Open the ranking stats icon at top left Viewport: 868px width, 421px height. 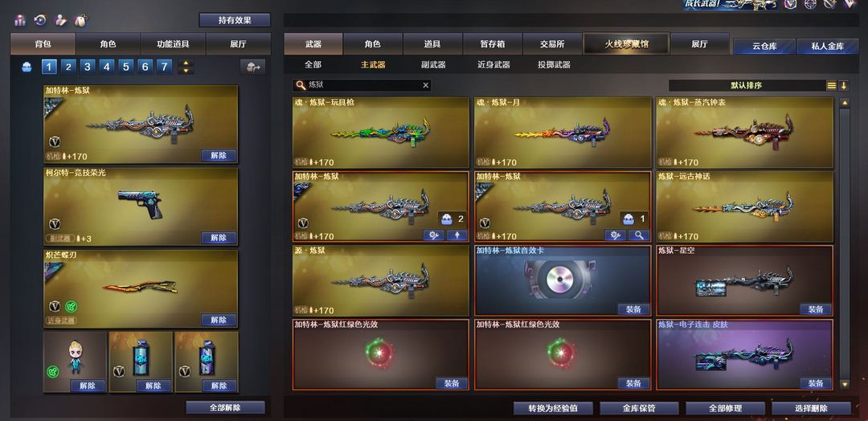pyautogui.click(x=20, y=20)
